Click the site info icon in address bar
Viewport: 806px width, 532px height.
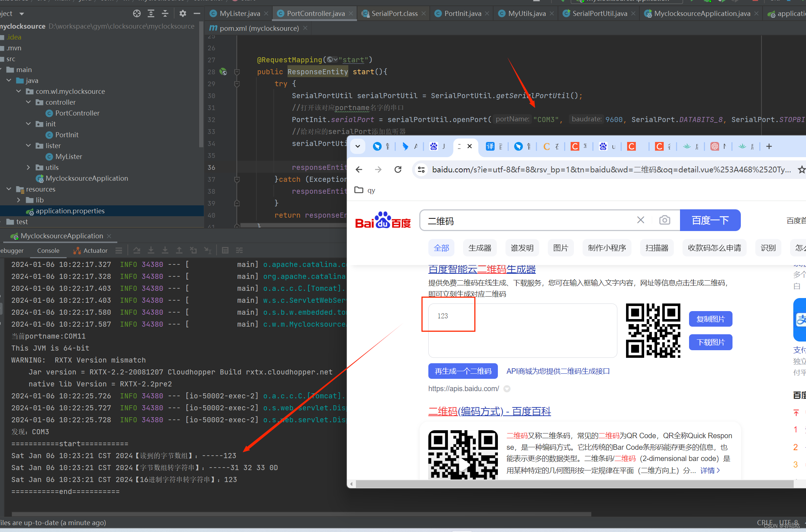421,169
